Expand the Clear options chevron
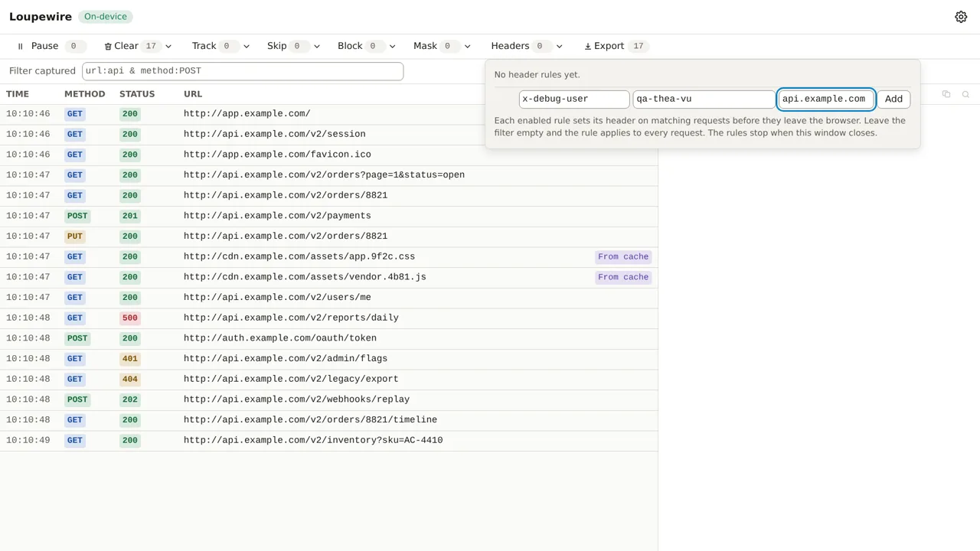This screenshot has width=980, height=551. (168, 46)
